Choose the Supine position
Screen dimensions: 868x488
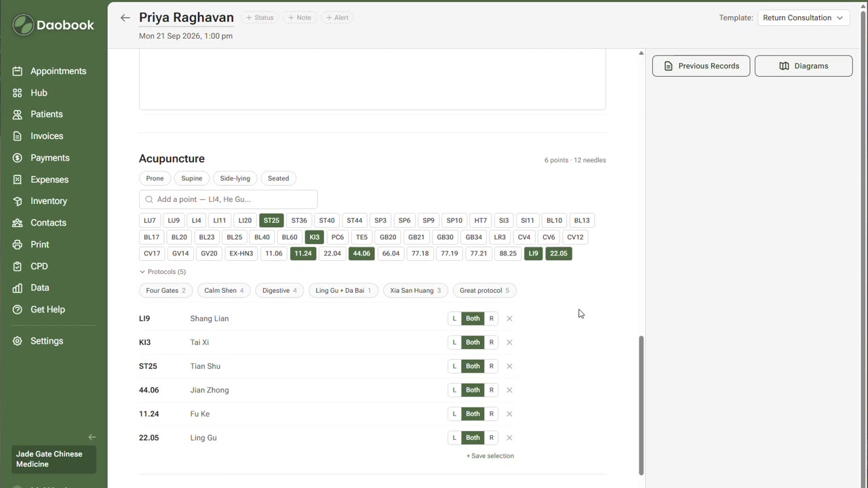(x=192, y=178)
